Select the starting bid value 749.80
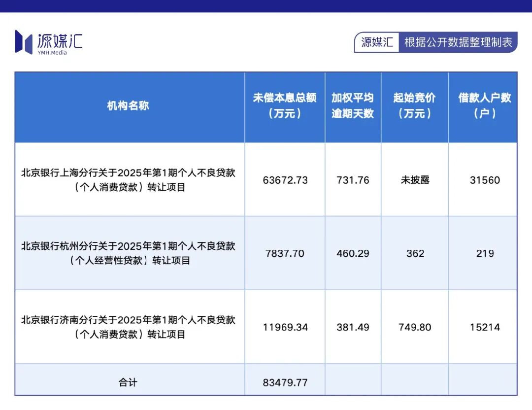This screenshot has height=410, width=532. pos(414,327)
